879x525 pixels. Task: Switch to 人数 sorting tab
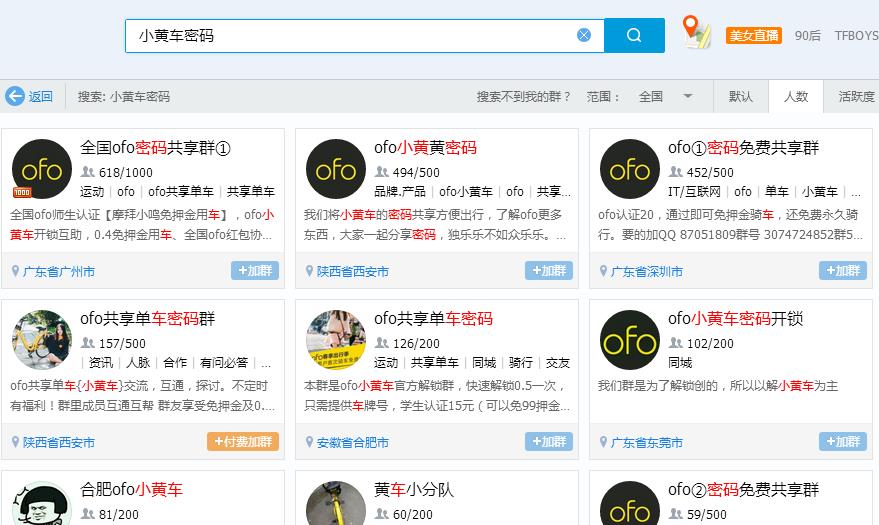[796, 97]
